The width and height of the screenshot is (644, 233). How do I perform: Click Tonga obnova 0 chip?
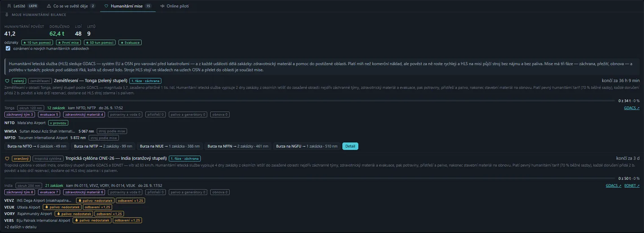point(220,115)
